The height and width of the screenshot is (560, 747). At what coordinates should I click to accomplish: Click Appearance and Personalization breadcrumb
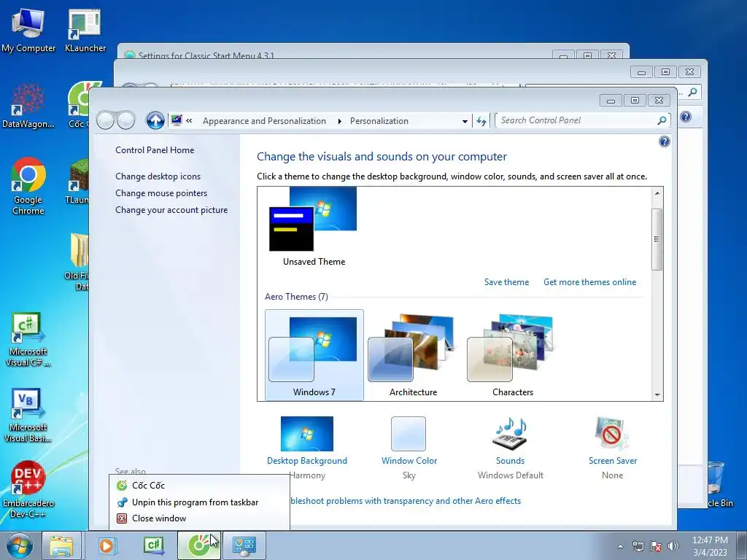pyautogui.click(x=264, y=121)
